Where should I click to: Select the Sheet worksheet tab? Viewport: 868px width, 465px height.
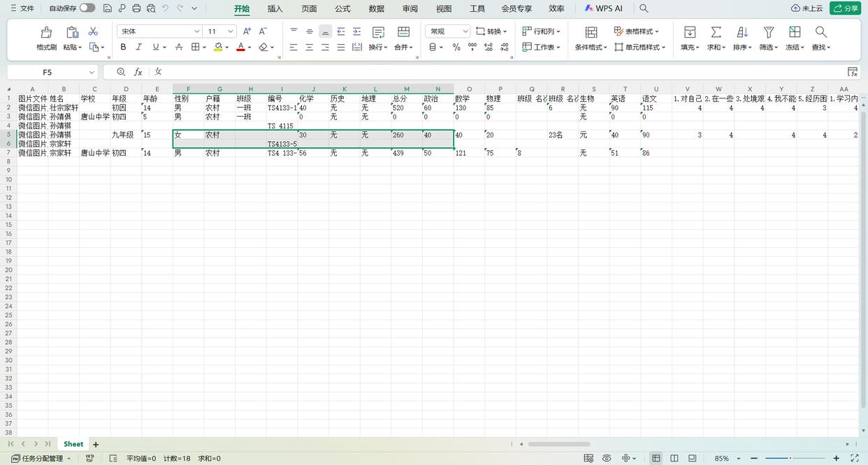tap(73, 444)
